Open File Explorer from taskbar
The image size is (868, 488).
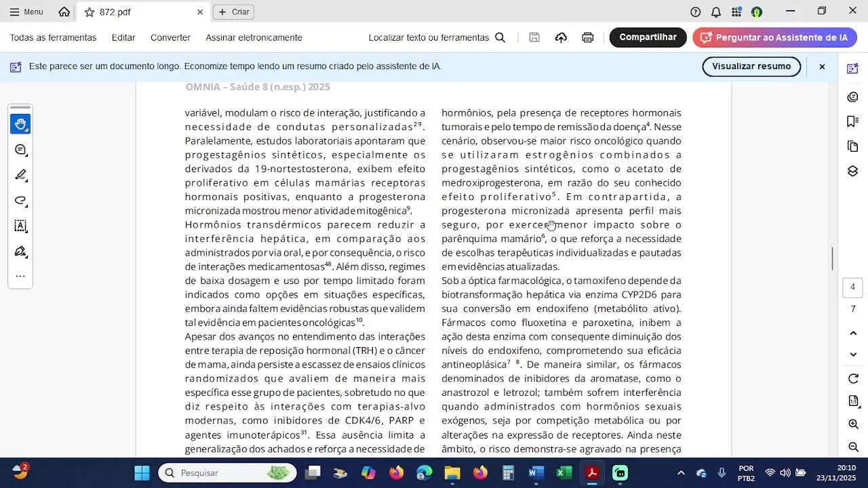pos(452,473)
